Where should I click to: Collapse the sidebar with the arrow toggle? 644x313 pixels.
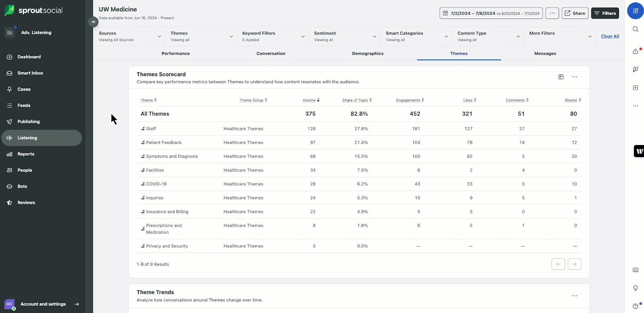(x=93, y=22)
